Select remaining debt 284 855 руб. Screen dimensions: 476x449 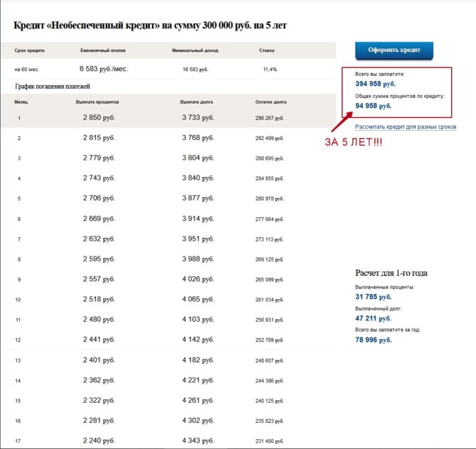coord(269,178)
